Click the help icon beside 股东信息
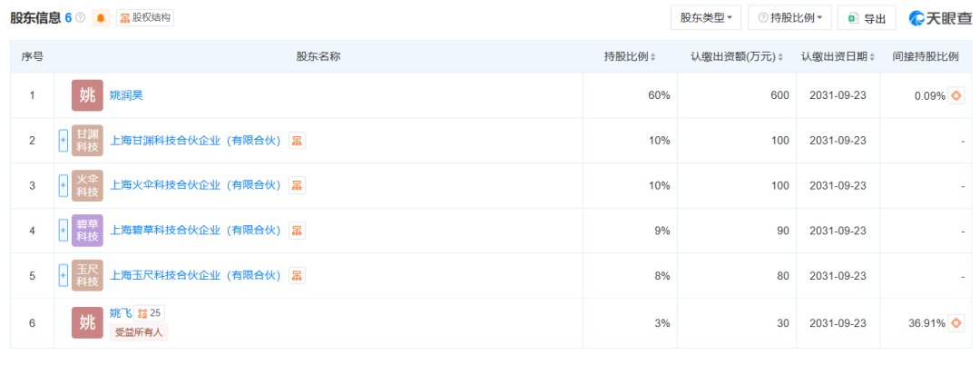Image resolution: width=980 pixels, height=365 pixels. [80, 18]
